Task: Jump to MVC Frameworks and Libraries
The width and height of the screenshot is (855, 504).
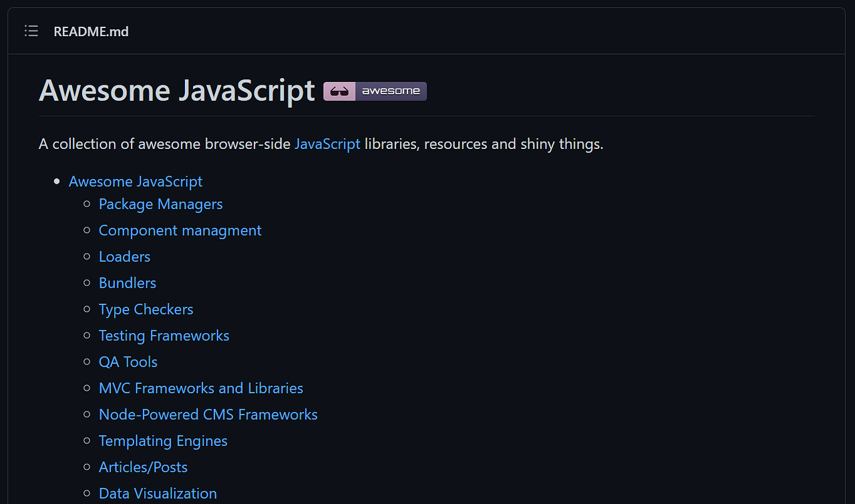Action: (200, 389)
